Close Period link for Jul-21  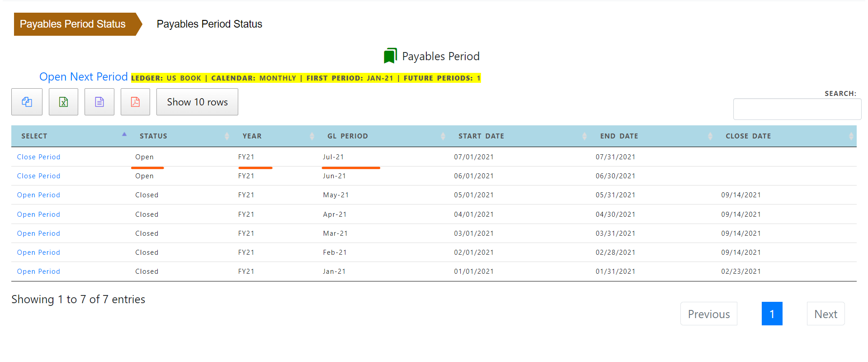[38, 157]
